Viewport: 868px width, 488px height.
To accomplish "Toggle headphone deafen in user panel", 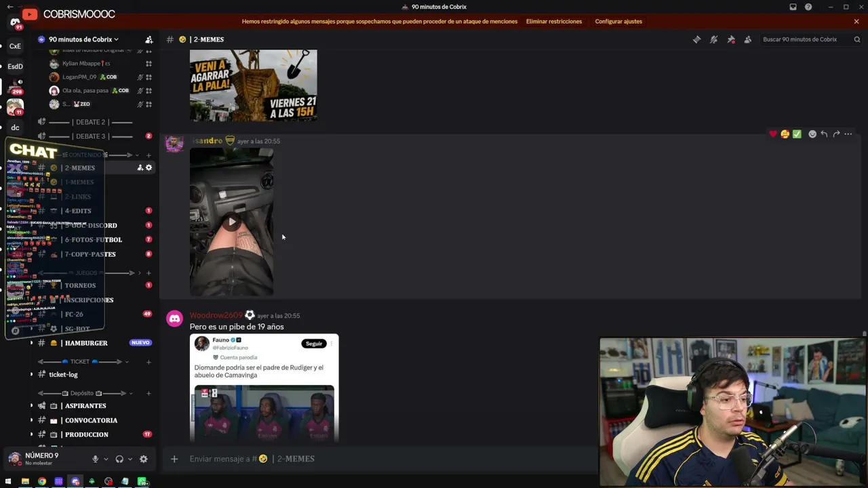I will point(119,459).
